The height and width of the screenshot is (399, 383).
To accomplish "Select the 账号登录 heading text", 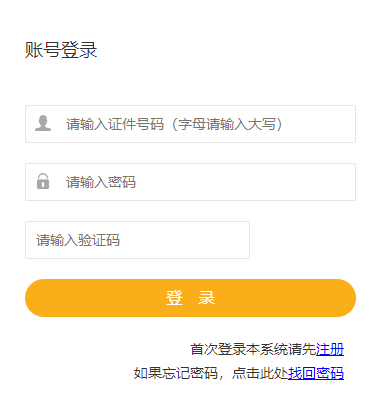I will (x=61, y=50).
